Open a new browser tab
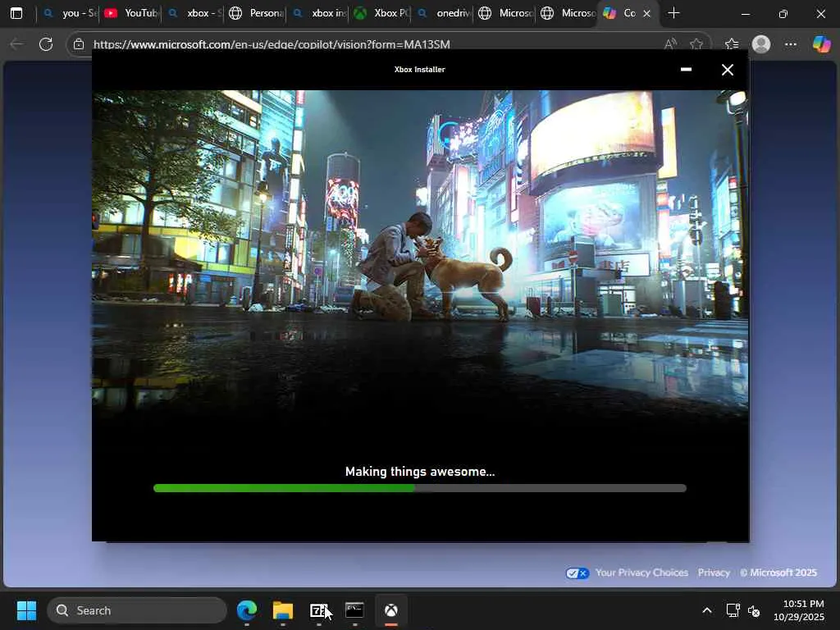Viewport: 840px width, 630px height. pos(674,13)
